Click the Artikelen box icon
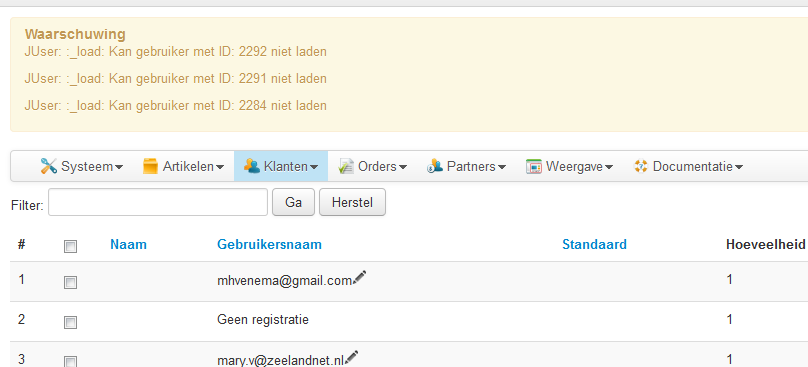Viewport: 808px width, 367px height. point(150,166)
